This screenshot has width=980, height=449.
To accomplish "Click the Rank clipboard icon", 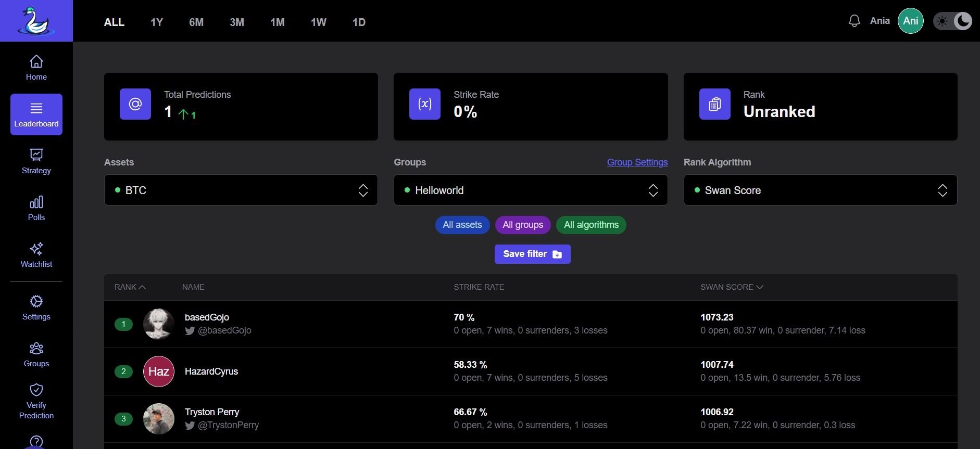I will click(715, 104).
